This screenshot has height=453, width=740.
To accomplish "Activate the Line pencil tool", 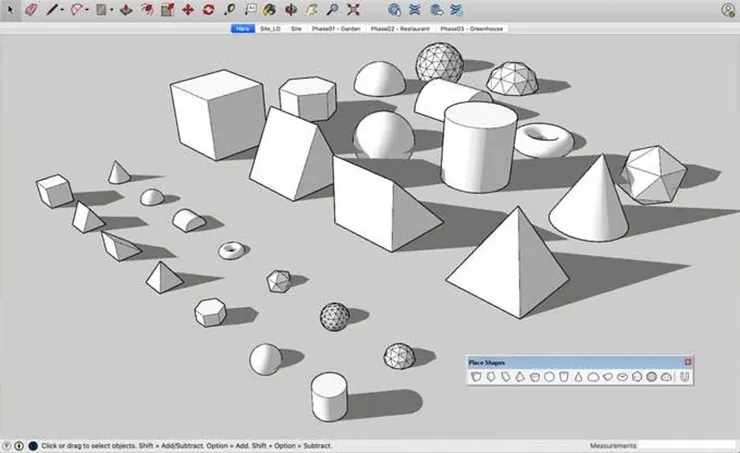I will [x=51, y=9].
